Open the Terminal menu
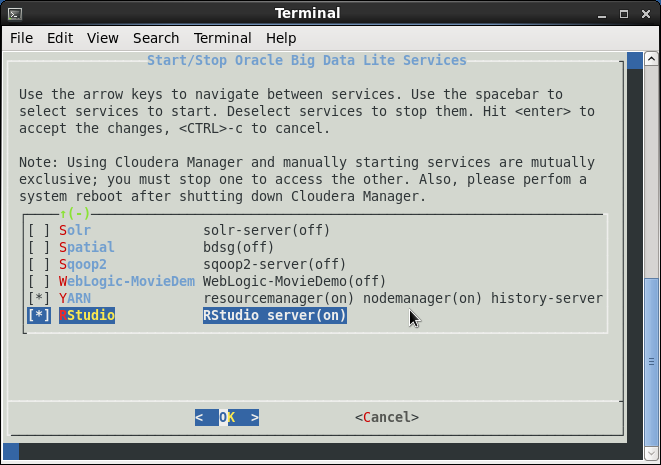Screen dimensions: 661x465 tap(223, 38)
